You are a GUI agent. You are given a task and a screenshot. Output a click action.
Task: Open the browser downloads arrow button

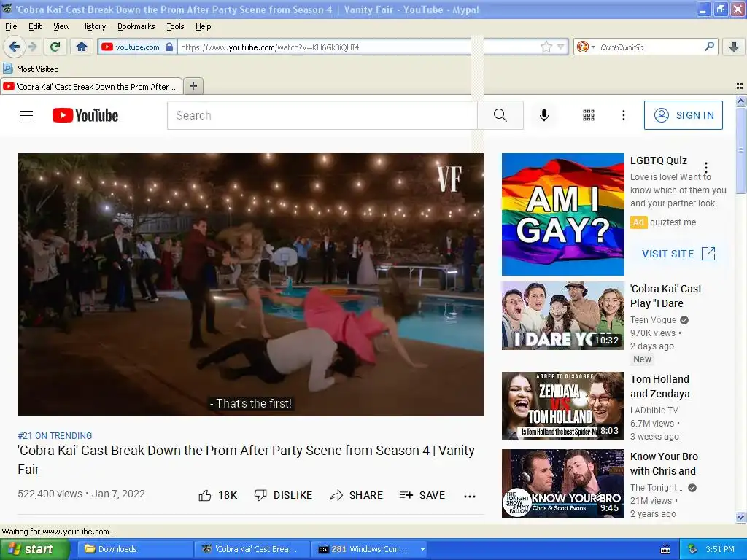[734, 47]
